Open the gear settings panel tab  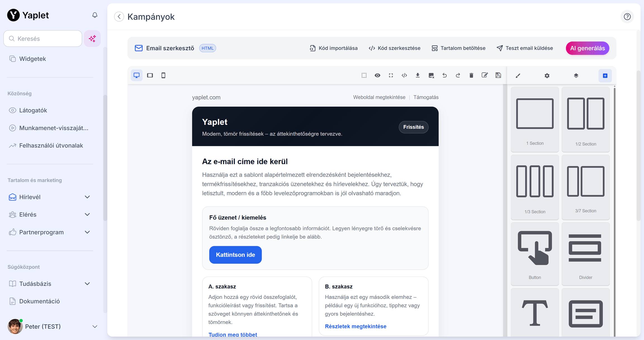click(547, 76)
